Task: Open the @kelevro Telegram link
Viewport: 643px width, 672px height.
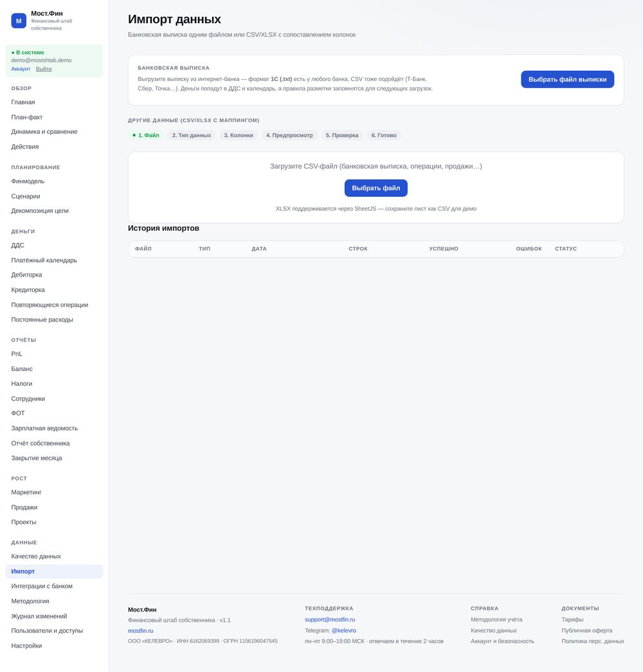Action: 344,630
